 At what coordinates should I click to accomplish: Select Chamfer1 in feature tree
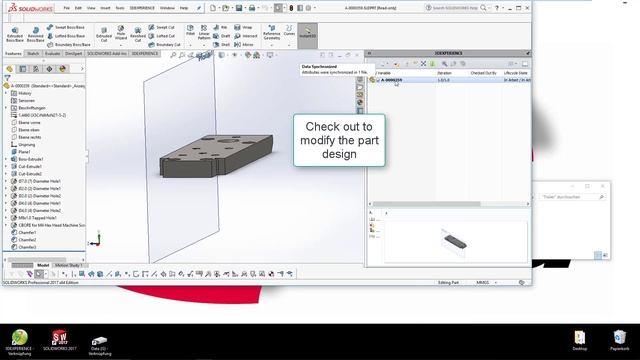coord(24,233)
